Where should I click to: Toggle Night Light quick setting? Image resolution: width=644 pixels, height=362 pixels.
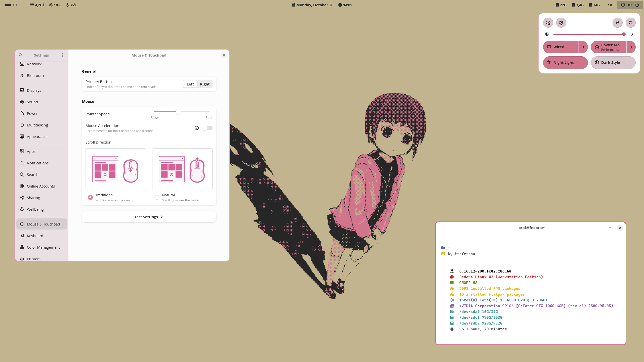(565, 63)
